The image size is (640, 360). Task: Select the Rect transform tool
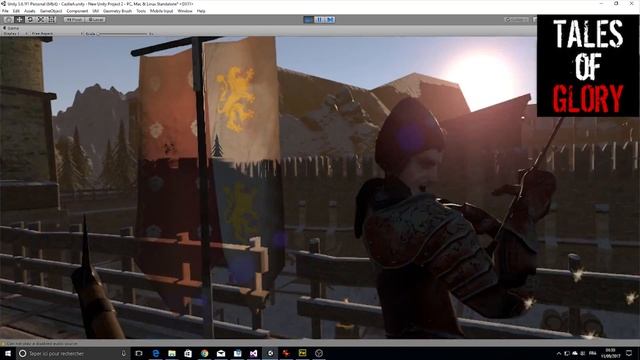(x=52, y=20)
